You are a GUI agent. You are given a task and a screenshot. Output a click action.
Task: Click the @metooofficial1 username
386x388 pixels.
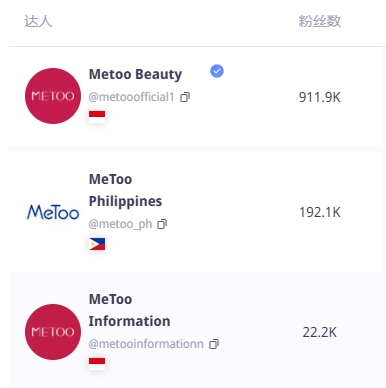(x=131, y=97)
